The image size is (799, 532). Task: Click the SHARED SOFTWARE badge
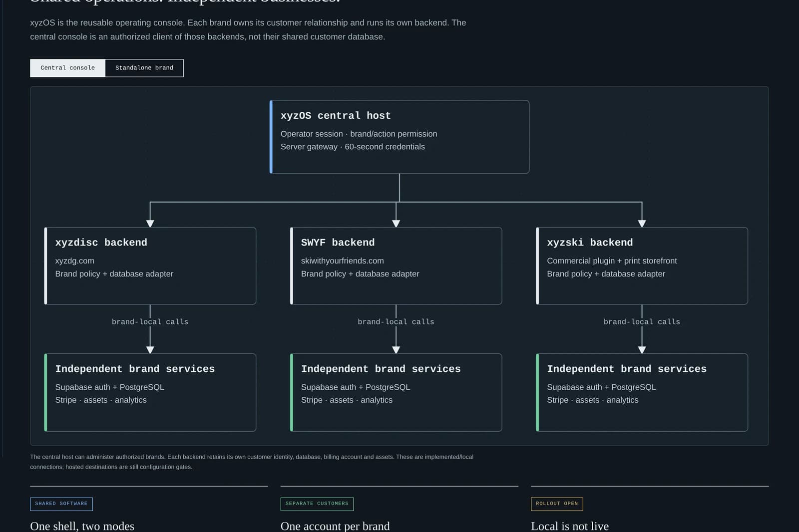point(61,504)
